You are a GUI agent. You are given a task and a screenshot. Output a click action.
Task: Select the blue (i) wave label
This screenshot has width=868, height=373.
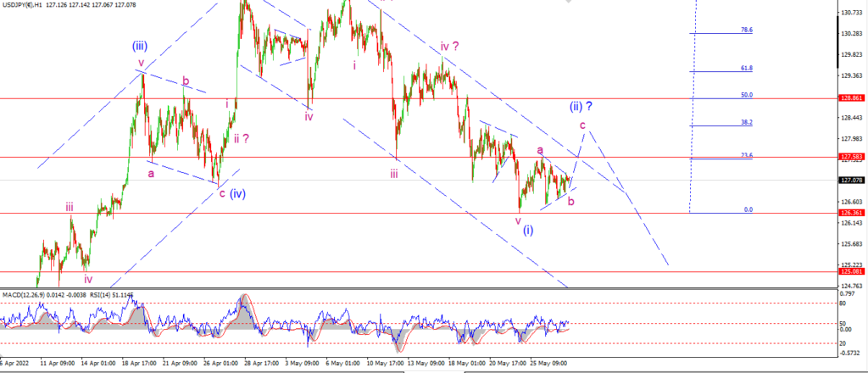[x=528, y=231]
